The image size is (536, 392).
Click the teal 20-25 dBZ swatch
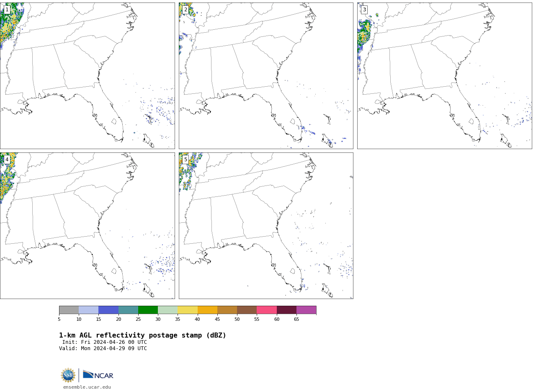128,310
